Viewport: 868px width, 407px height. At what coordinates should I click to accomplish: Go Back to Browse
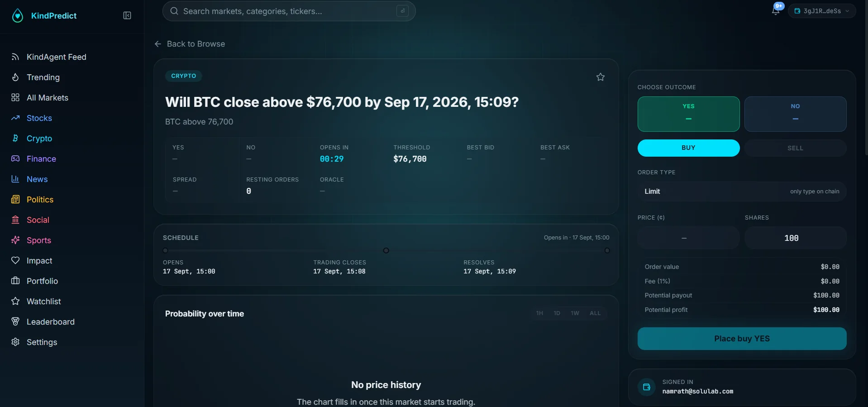tap(190, 44)
